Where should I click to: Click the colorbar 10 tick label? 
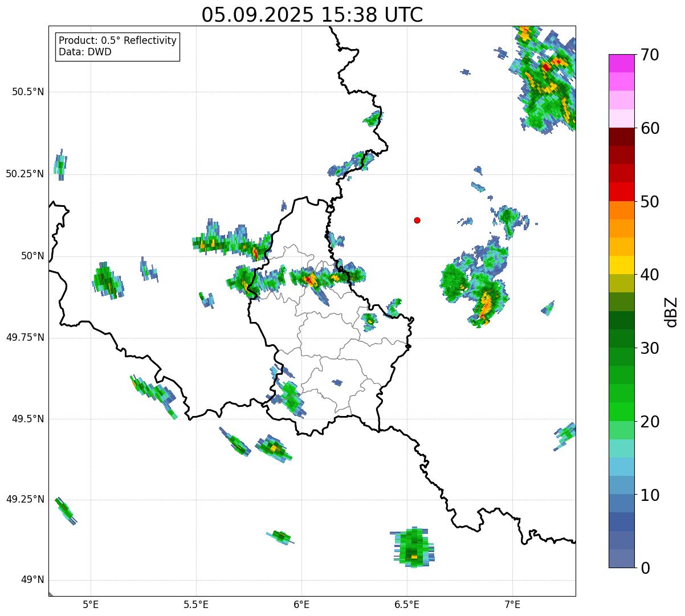(x=650, y=495)
